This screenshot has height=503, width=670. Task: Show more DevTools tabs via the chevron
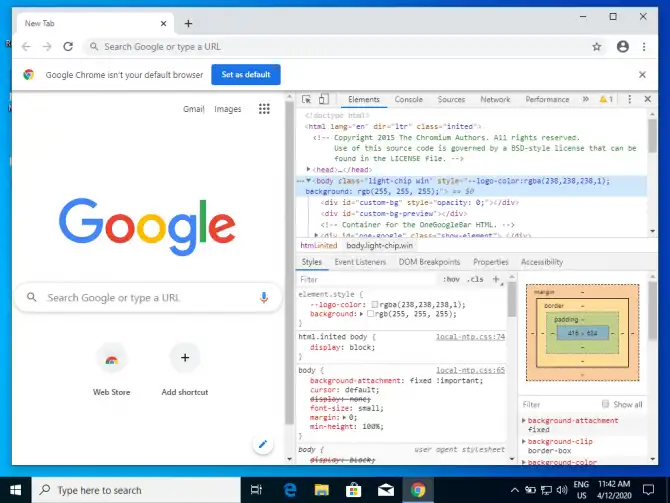click(x=585, y=99)
